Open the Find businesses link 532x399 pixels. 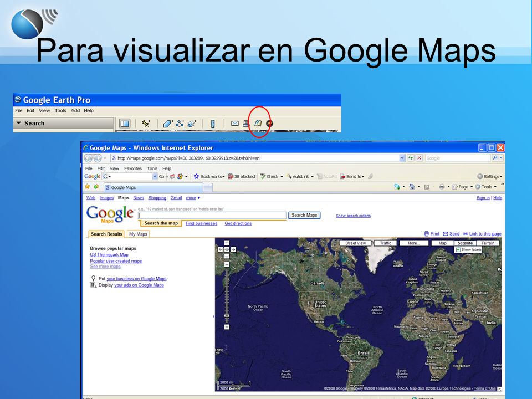click(x=202, y=223)
